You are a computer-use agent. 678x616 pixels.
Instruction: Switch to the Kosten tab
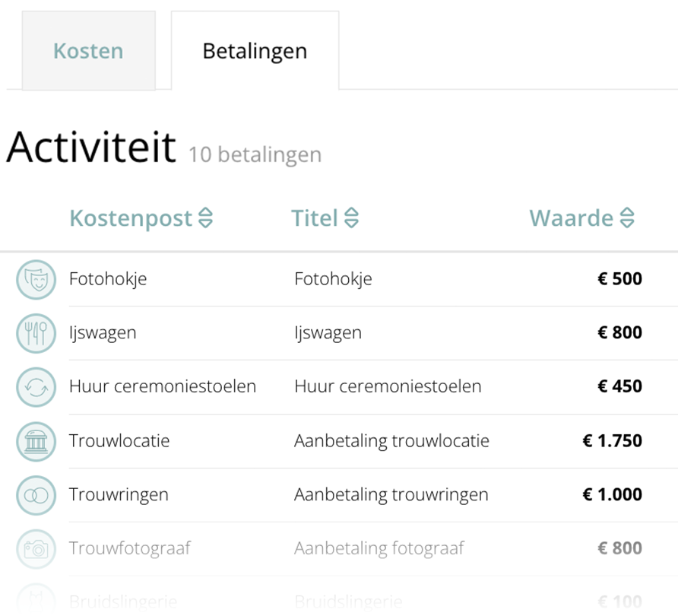click(88, 51)
